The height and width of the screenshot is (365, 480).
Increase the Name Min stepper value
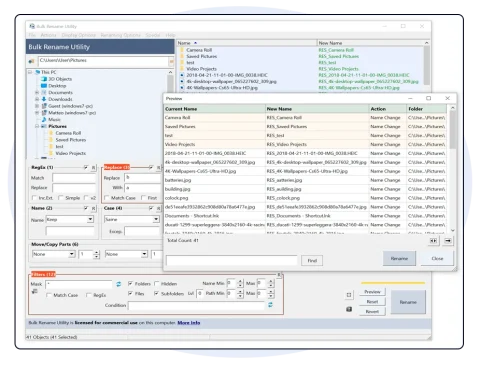(x=240, y=282)
